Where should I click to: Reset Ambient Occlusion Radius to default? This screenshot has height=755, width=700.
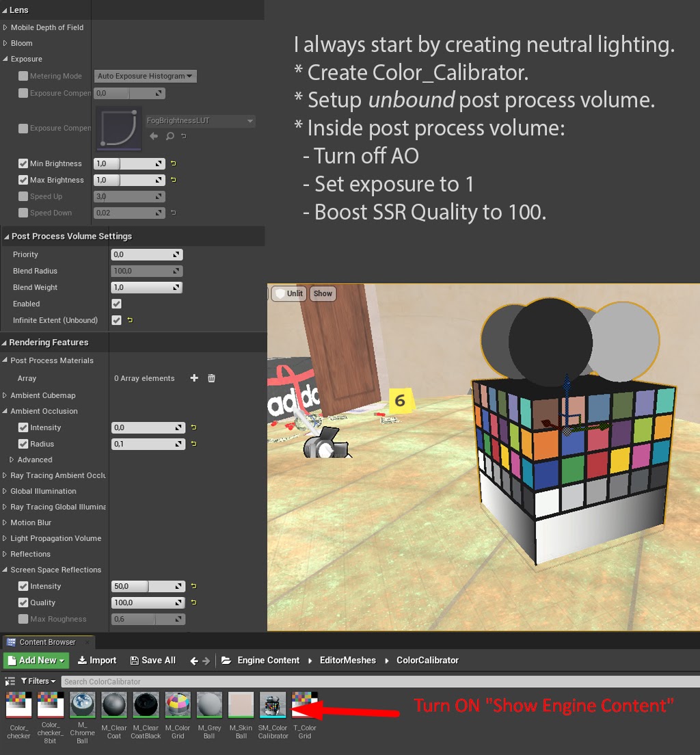coord(193,444)
